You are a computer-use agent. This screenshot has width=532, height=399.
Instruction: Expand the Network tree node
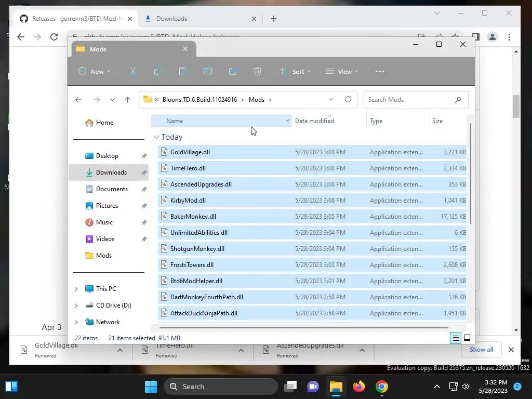click(76, 322)
